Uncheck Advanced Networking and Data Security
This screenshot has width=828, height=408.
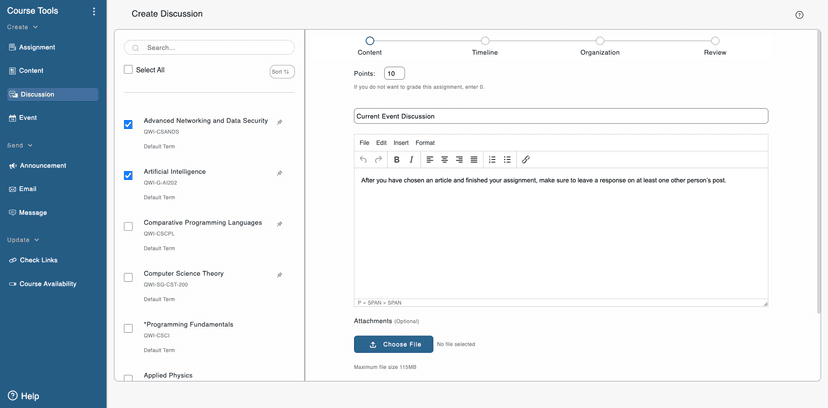[x=128, y=125]
